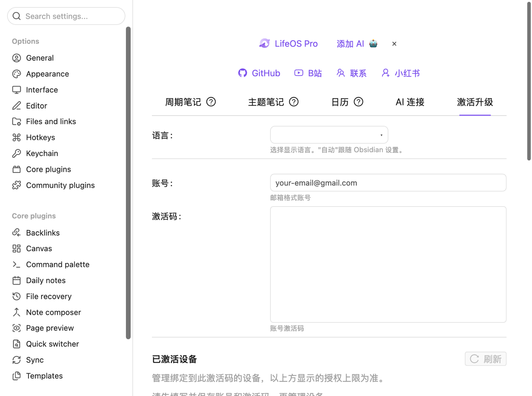532x396 pixels.
Task: Click the Files and links folder icon
Action: pyautogui.click(x=17, y=122)
